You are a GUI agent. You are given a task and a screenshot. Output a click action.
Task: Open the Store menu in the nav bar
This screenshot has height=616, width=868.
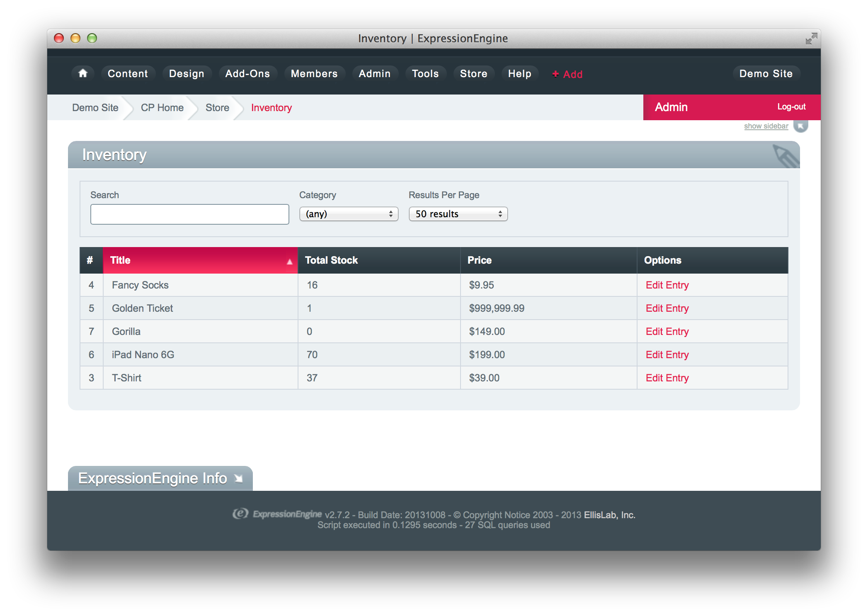[x=474, y=73]
